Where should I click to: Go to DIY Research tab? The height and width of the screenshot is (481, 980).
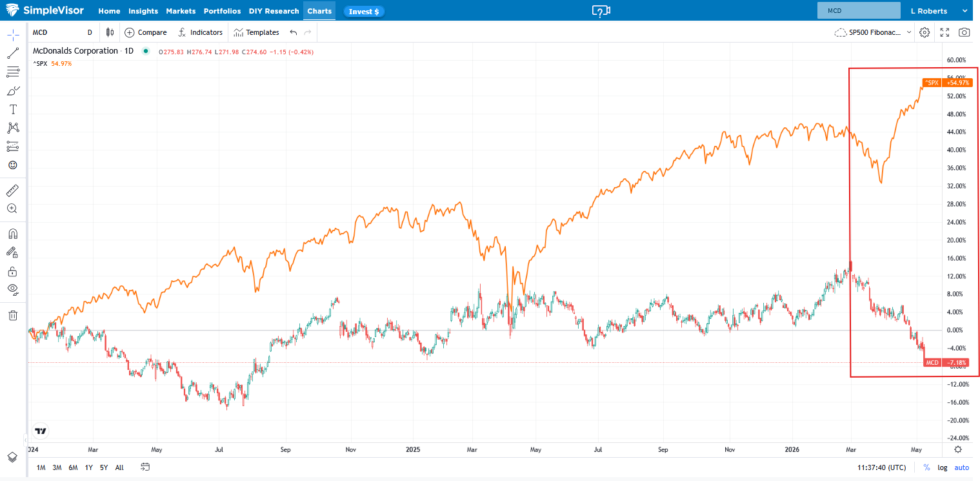[274, 11]
